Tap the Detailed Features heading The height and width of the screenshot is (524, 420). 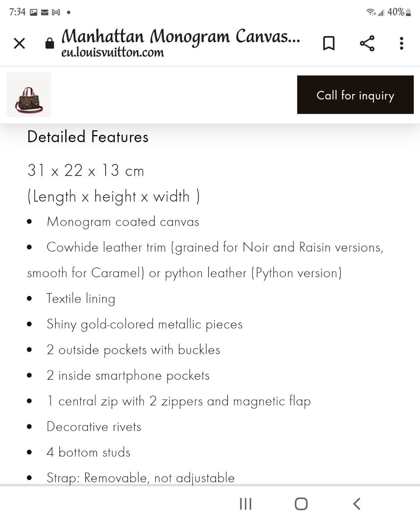88,137
